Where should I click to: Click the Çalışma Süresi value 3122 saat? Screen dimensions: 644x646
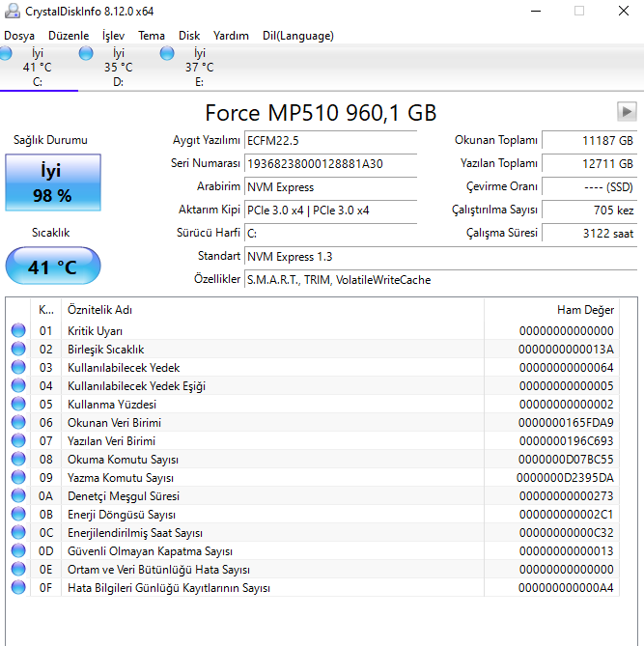pos(590,233)
